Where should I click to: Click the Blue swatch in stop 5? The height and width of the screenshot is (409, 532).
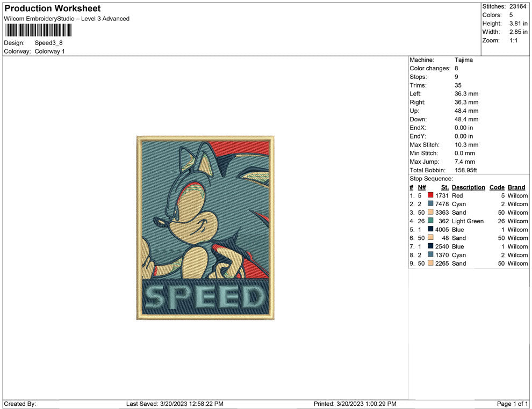click(x=429, y=229)
